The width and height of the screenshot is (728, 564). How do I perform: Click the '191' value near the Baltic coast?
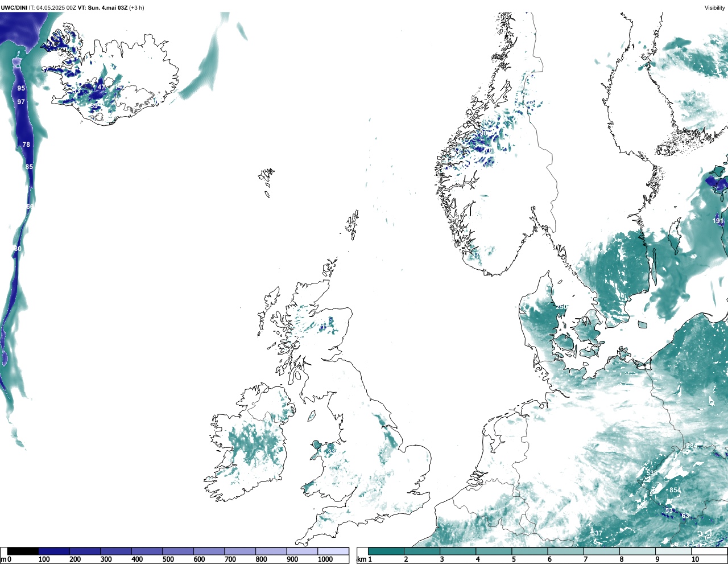(x=718, y=221)
